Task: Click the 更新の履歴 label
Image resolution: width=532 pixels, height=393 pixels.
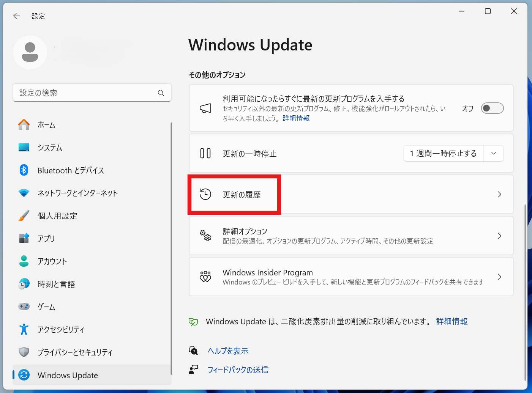Action: point(242,195)
